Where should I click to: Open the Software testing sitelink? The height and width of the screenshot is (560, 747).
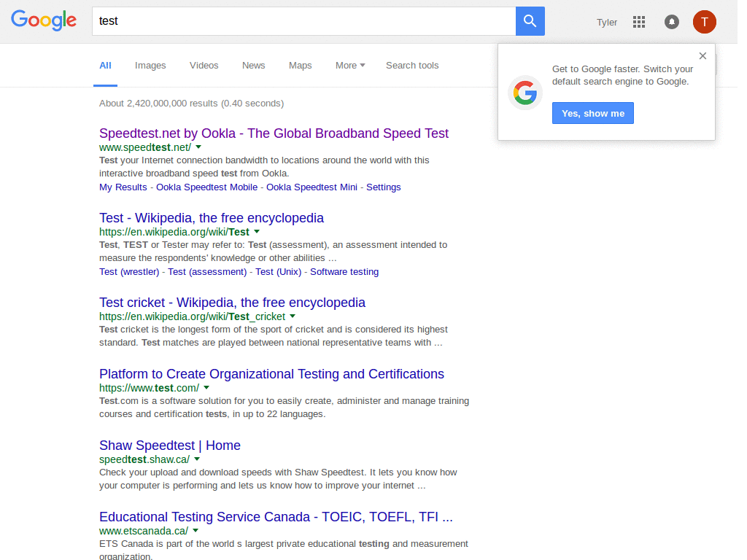point(344,271)
